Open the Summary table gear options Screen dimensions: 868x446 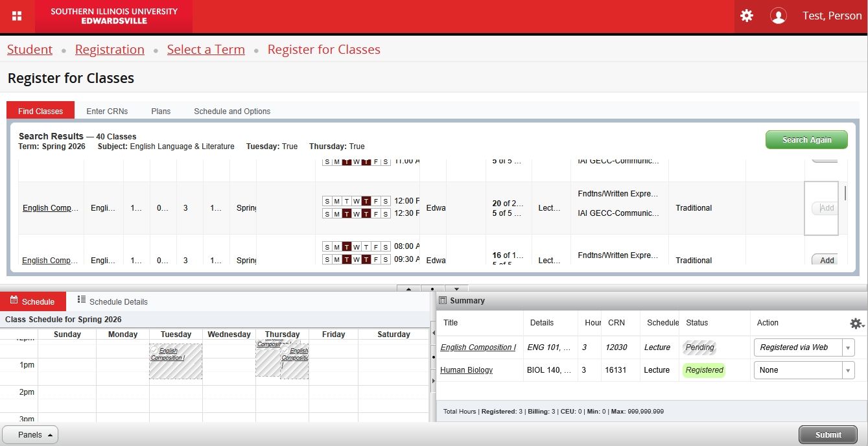pyautogui.click(x=856, y=323)
